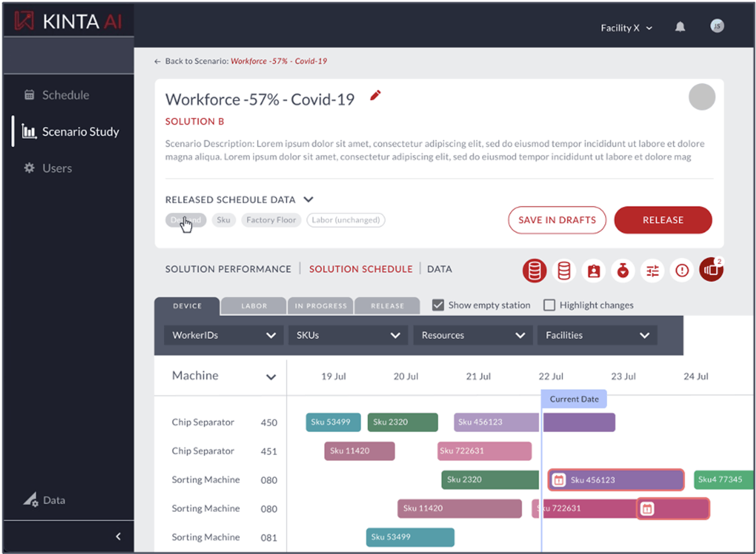
Task: Click the Solution B label
Action: pyautogui.click(x=195, y=122)
